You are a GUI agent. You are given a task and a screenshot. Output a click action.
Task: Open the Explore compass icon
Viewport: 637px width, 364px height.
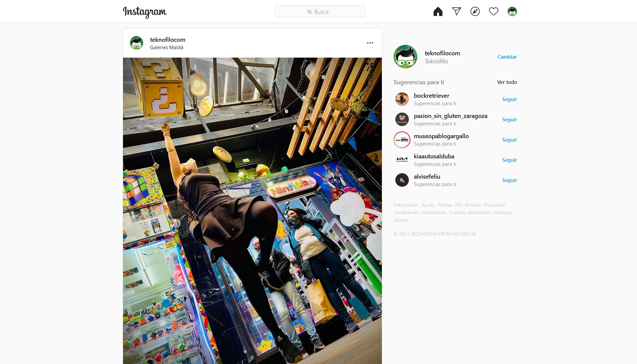click(475, 11)
